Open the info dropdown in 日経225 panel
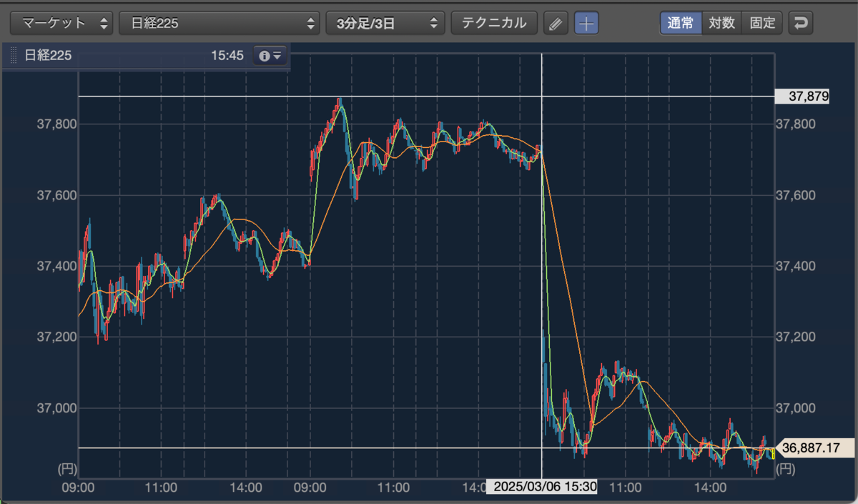 pyautogui.click(x=270, y=56)
